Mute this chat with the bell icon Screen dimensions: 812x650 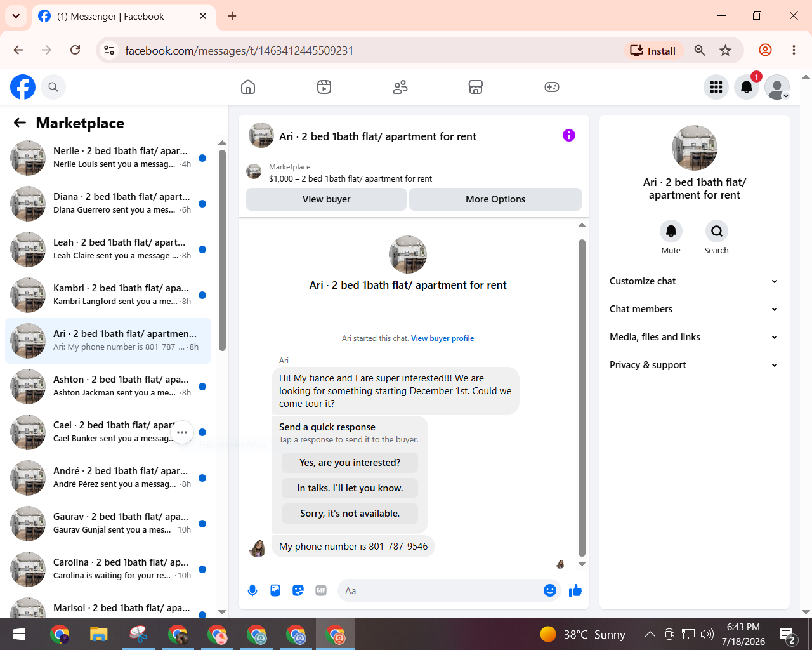click(x=671, y=231)
